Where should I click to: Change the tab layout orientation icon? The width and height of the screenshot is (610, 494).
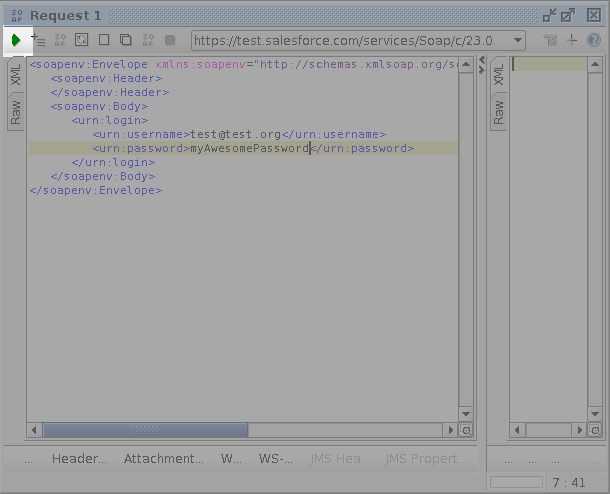pos(550,40)
